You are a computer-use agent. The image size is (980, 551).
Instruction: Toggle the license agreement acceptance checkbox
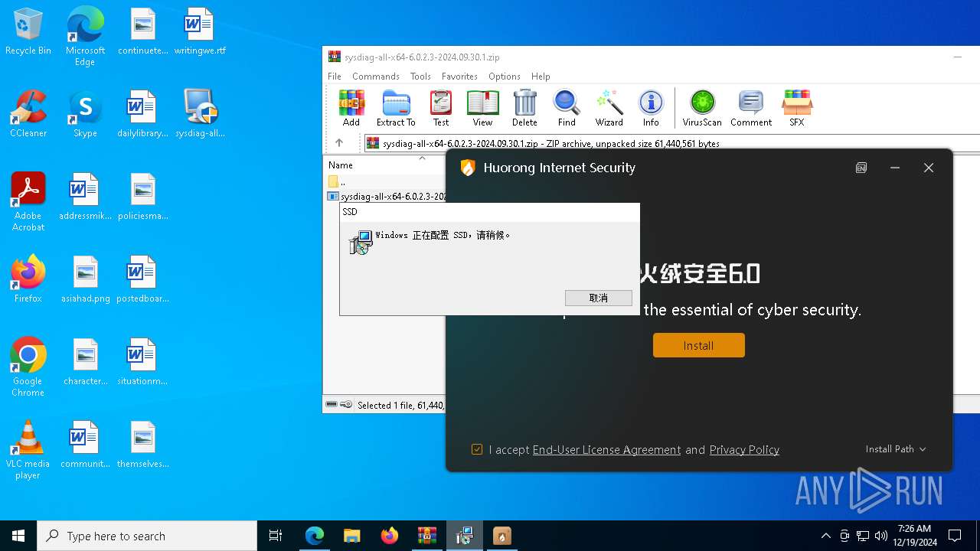tap(477, 449)
